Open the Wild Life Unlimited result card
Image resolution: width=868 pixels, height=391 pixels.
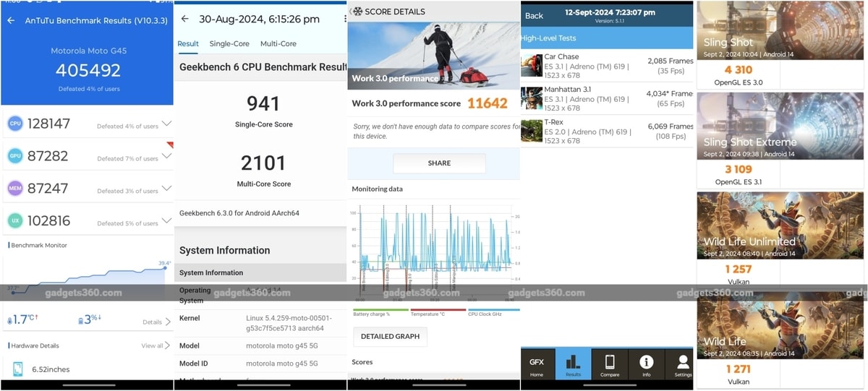[x=781, y=239]
